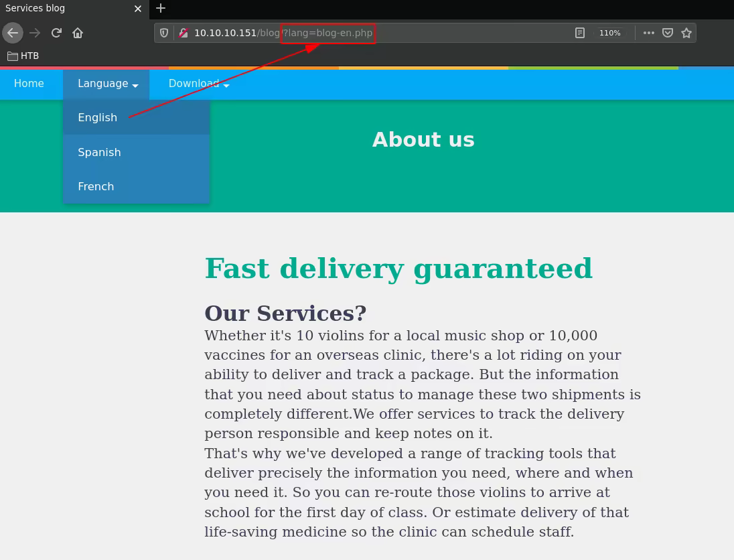Toggle Reader View icon in address bar

click(x=580, y=33)
